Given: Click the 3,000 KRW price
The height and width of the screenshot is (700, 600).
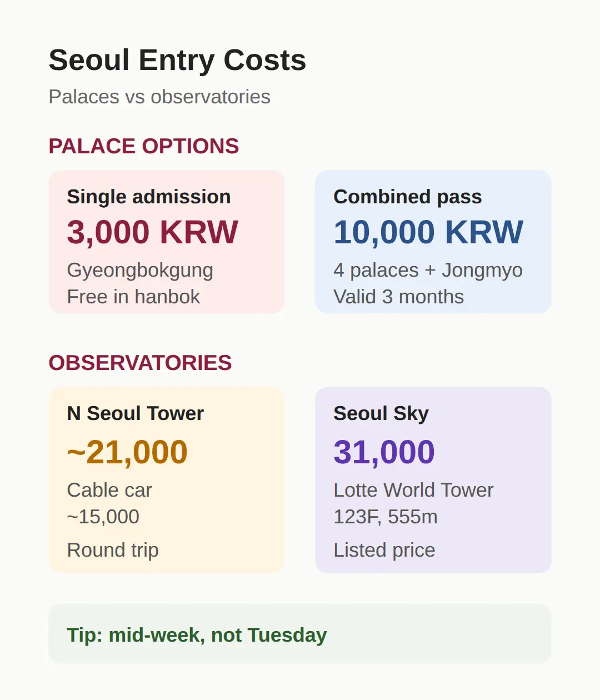Looking at the screenshot, I should (152, 232).
